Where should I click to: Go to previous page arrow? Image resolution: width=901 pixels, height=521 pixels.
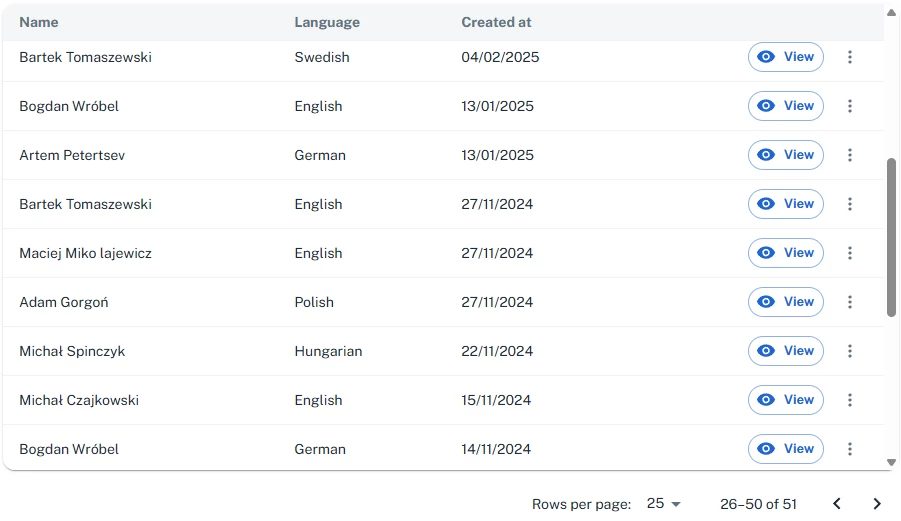[x=837, y=504]
